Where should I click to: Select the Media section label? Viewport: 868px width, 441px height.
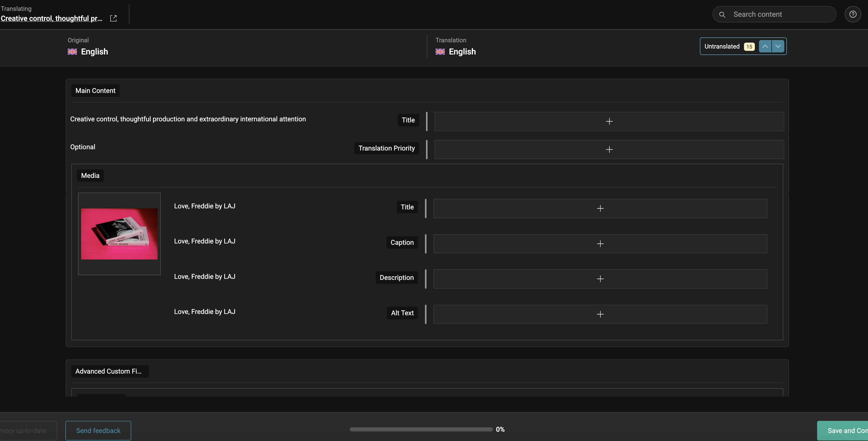pyautogui.click(x=90, y=176)
